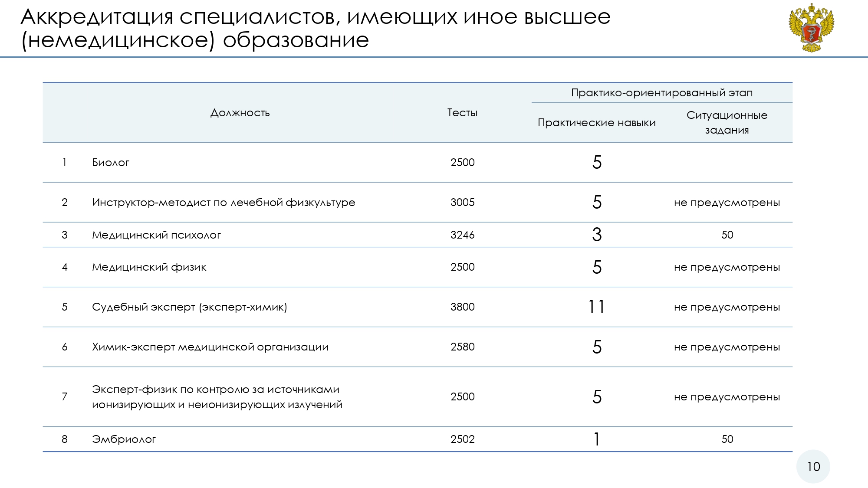Click the slide number 10 badge
This screenshot has height=488, width=868.
813,467
